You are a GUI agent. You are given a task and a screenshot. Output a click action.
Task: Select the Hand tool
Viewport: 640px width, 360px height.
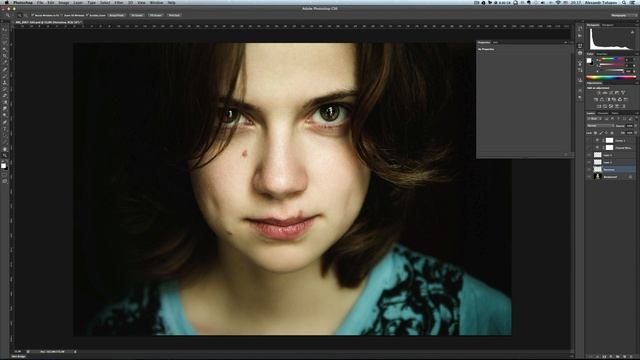5,149
